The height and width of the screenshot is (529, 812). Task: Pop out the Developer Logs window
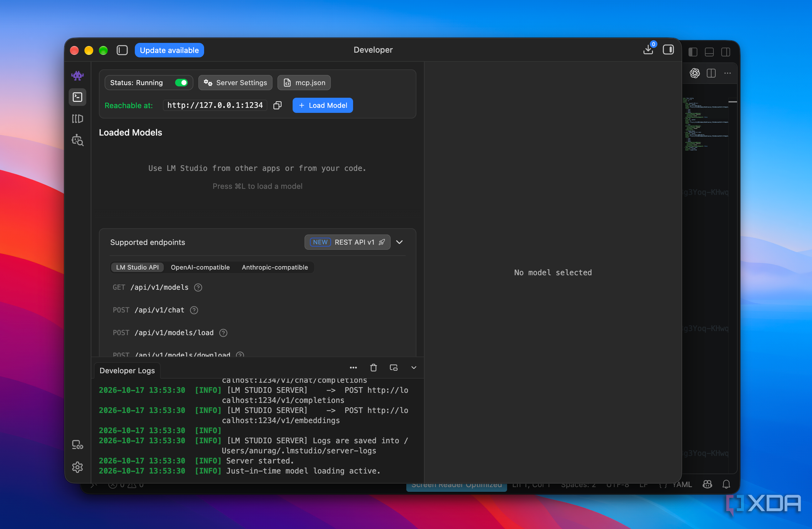(394, 368)
